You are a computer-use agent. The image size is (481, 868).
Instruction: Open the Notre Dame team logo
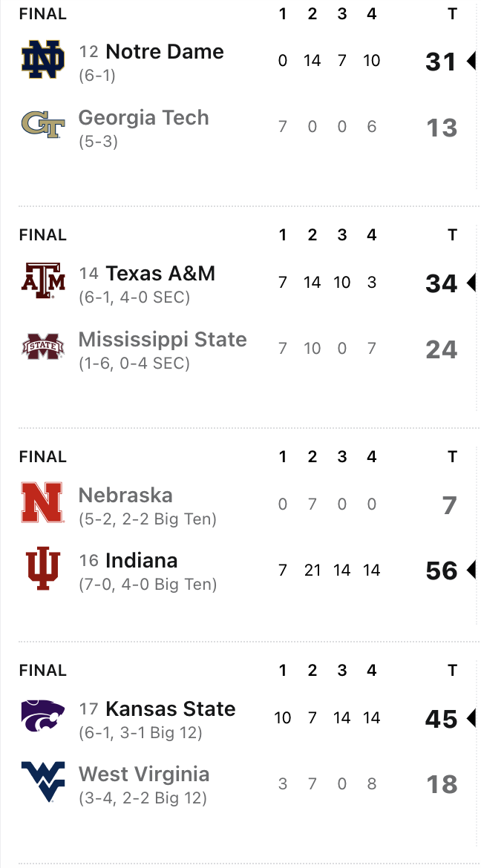(x=42, y=59)
